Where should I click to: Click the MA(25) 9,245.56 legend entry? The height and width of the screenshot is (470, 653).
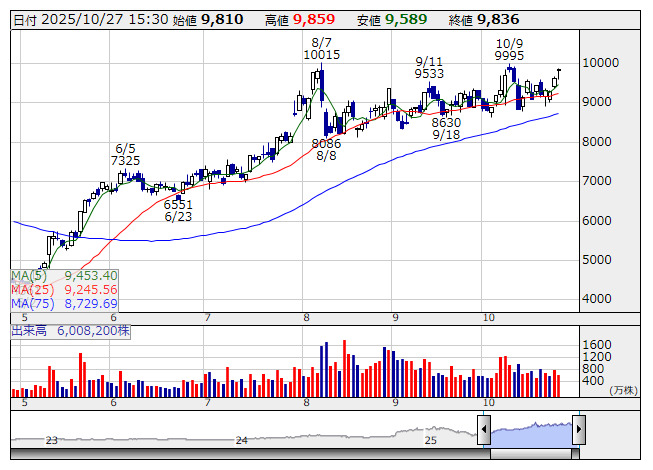64,290
